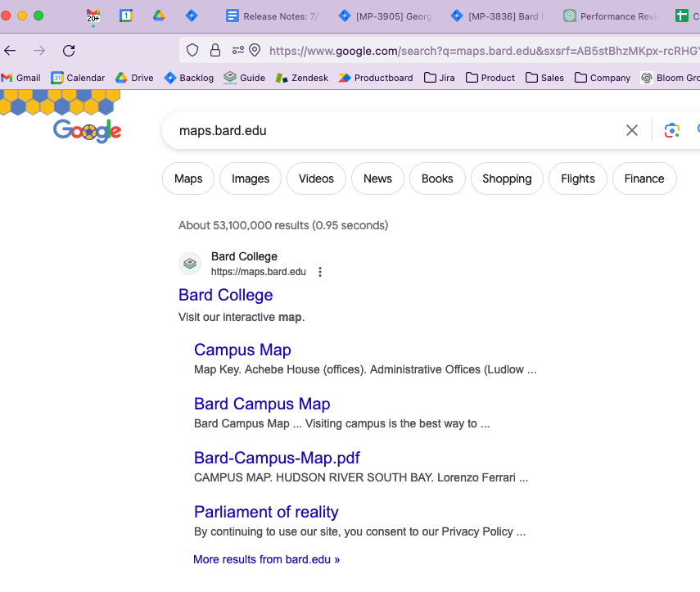Open the site permissions icon in address bar
700x592 pixels.
click(x=238, y=50)
